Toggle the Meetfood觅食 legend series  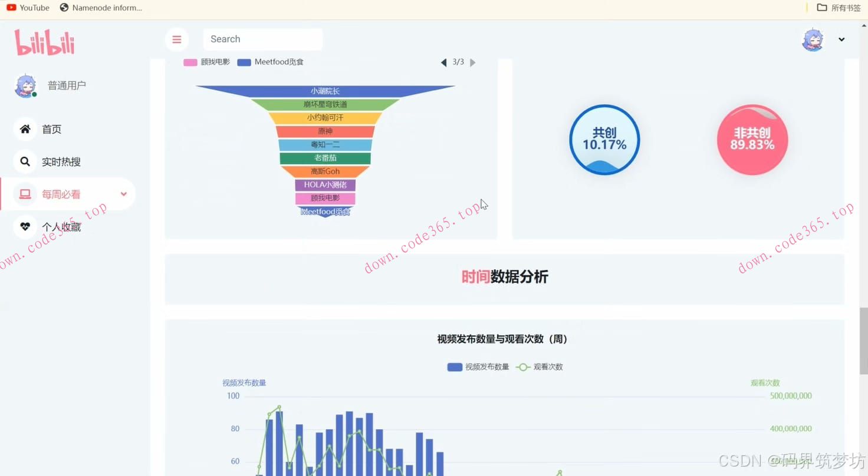point(270,61)
